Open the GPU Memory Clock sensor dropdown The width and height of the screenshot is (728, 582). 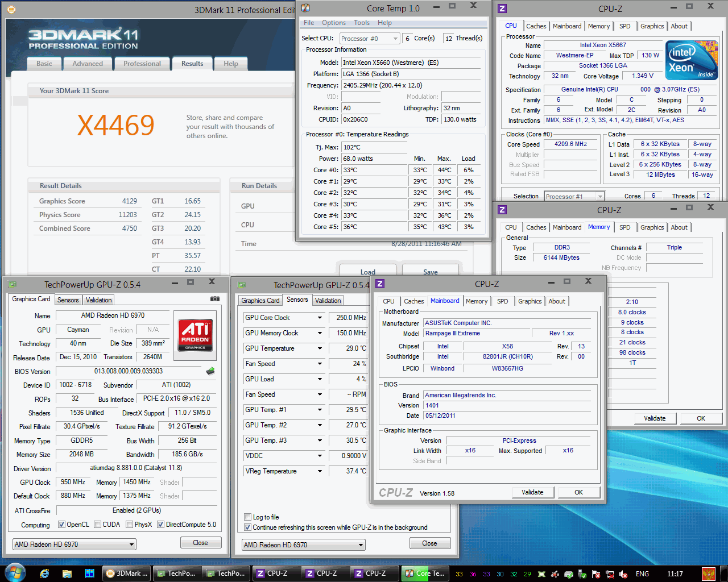tap(320, 333)
